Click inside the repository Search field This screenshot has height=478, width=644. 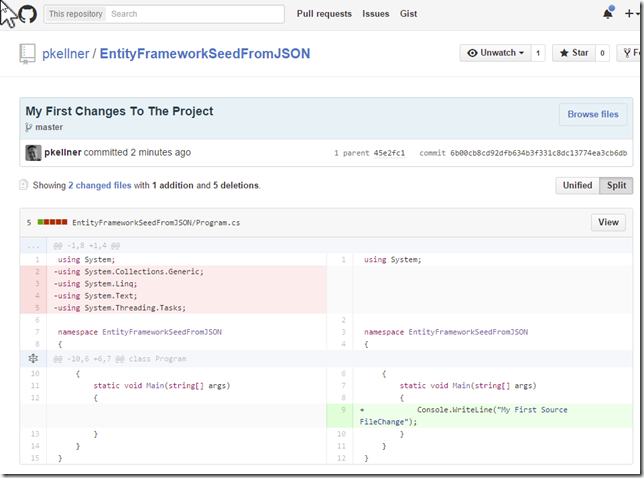(x=196, y=14)
